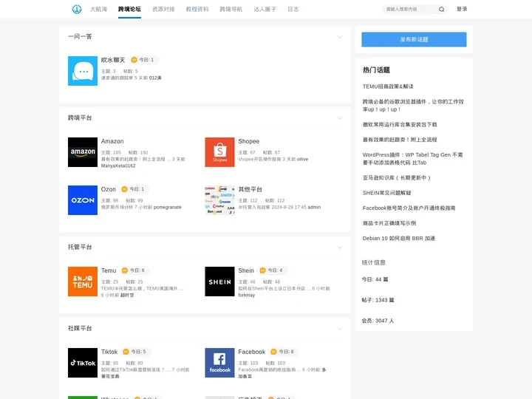The height and width of the screenshot is (399, 532).
Task: Open the Shein forum title link
Action: (246, 270)
